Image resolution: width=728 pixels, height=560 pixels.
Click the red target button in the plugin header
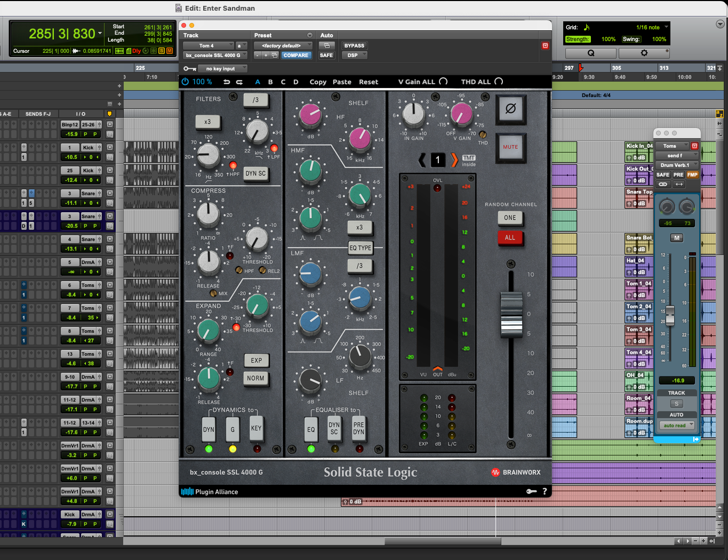tap(545, 46)
